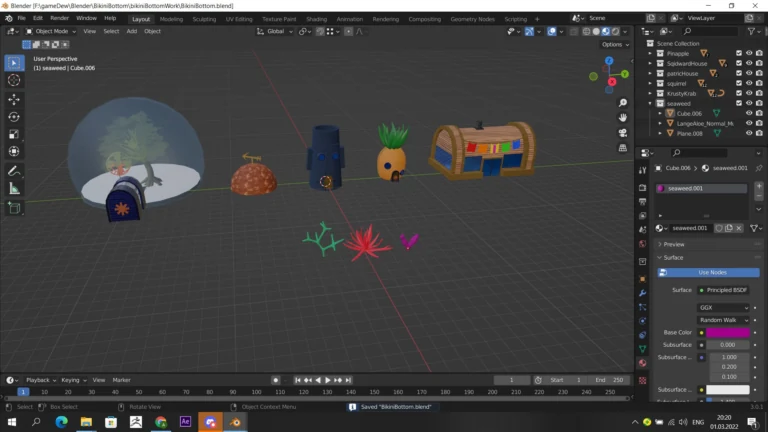
Task: Switch to the Sculpting workspace tab
Action: tap(204, 19)
